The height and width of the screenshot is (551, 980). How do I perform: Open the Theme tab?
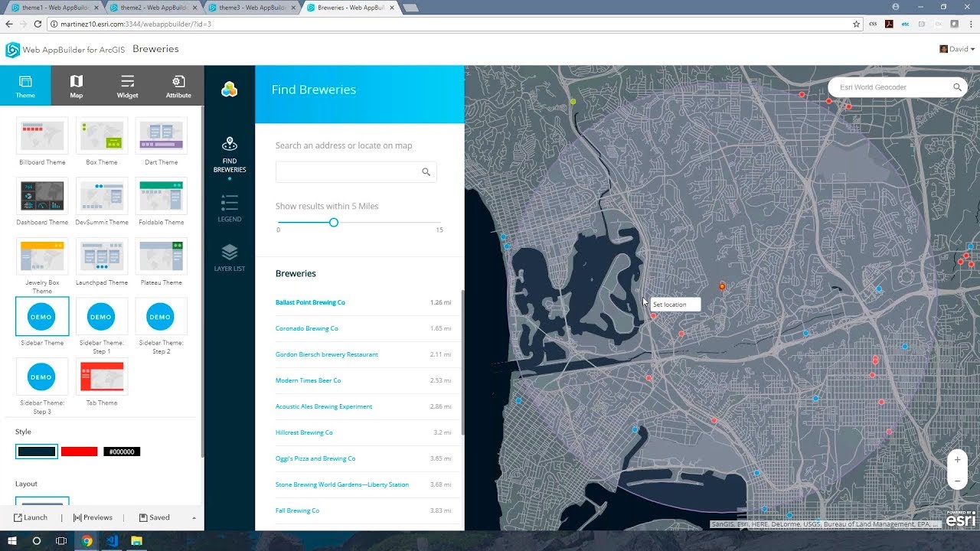[x=25, y=85]
